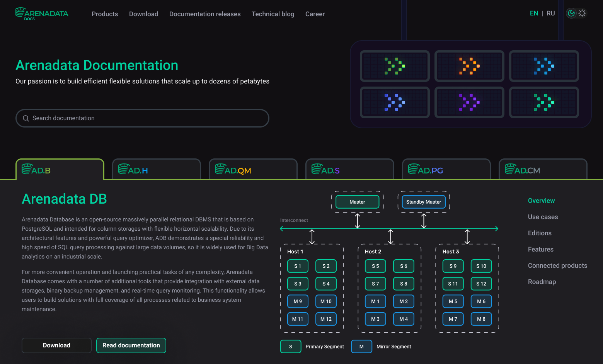The height and width of the screenshot is (364, 603).
Task: Open the Editions section
Action: click(x=540, y=233)
